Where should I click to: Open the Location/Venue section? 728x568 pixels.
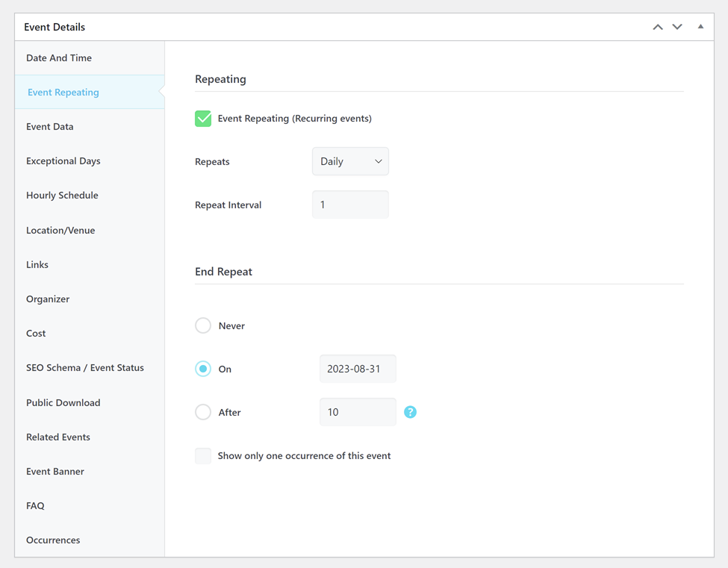click(x=60, y=230)
